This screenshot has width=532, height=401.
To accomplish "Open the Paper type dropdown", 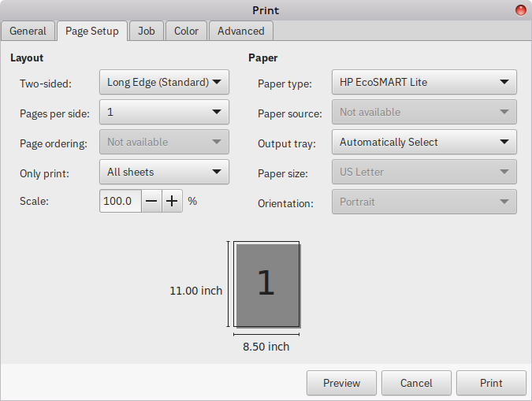I will click(x=424, y=82).
